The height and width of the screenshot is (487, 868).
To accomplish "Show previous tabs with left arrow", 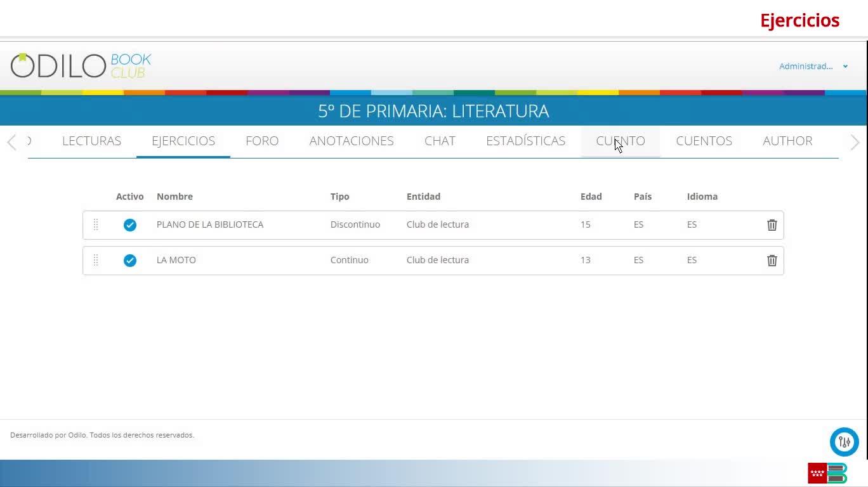I will pos(11,142).
